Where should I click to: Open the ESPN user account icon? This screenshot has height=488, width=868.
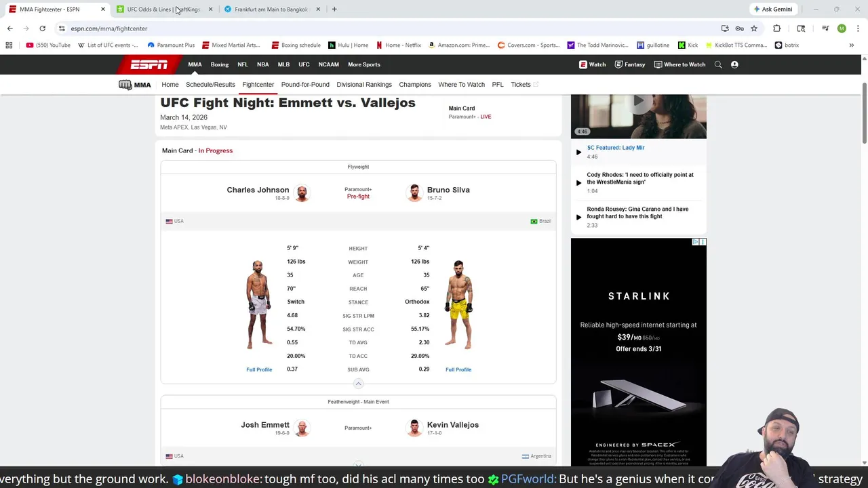(734, 64)
